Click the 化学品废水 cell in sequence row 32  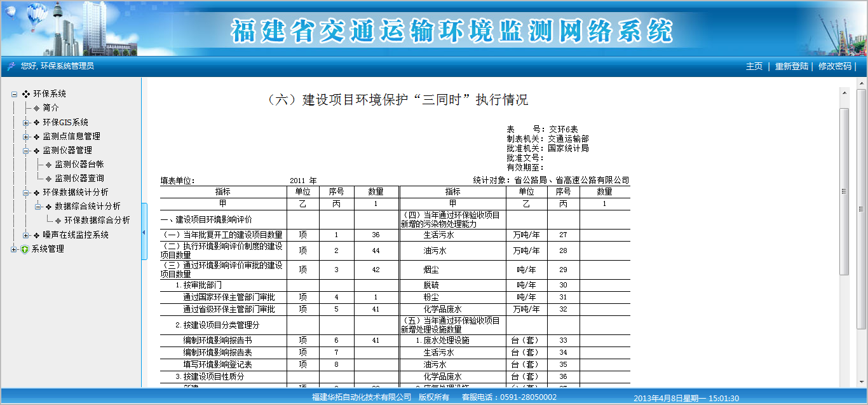point(452,309)
